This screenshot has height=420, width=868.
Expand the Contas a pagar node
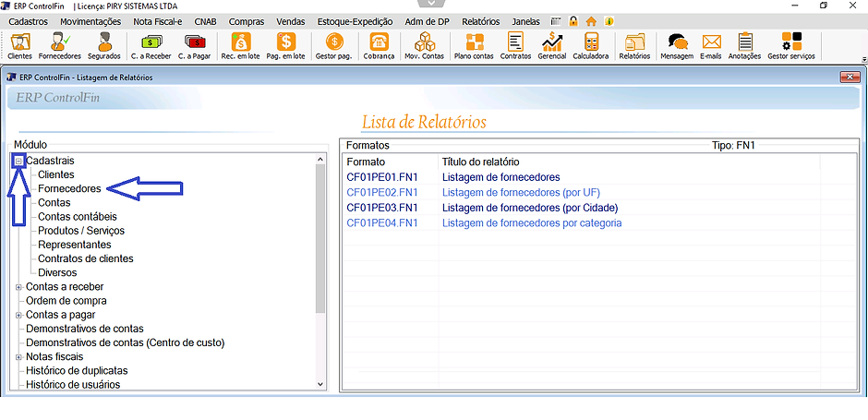18,315
